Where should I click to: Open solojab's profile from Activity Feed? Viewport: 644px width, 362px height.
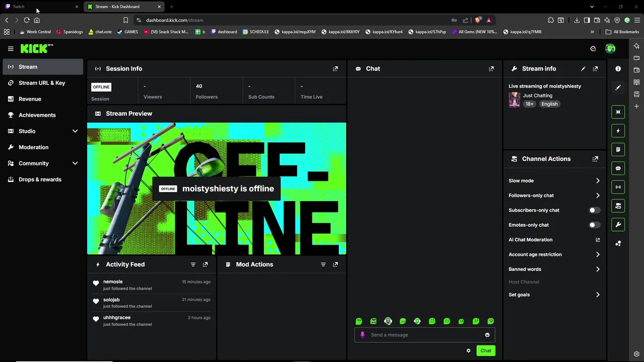pos(111,300)
